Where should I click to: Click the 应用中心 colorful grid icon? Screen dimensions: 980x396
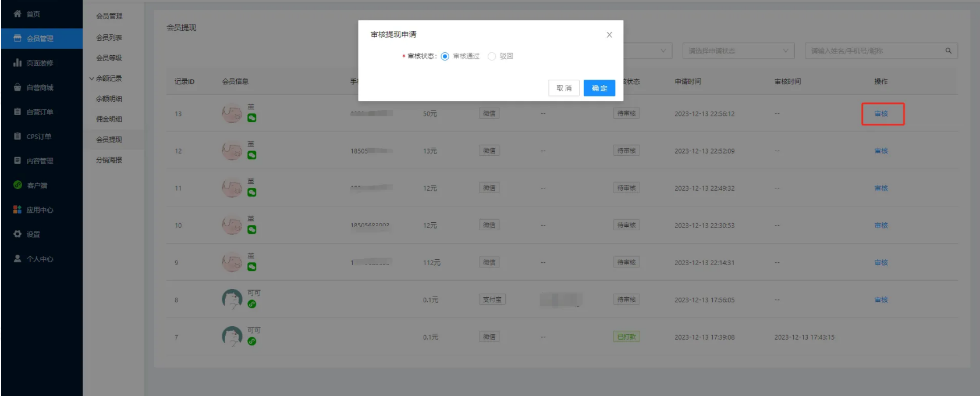pyautogui.click(x=17, y=209)
